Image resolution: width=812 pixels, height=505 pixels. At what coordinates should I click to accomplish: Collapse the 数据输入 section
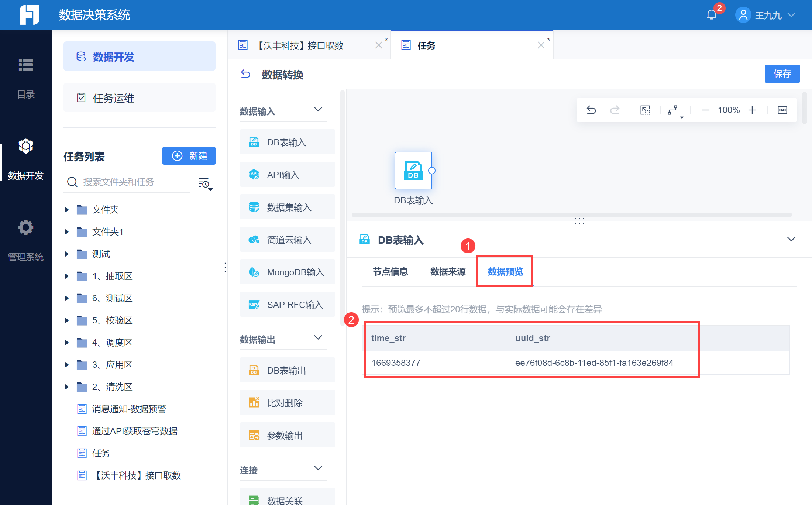tap(318, 110)
